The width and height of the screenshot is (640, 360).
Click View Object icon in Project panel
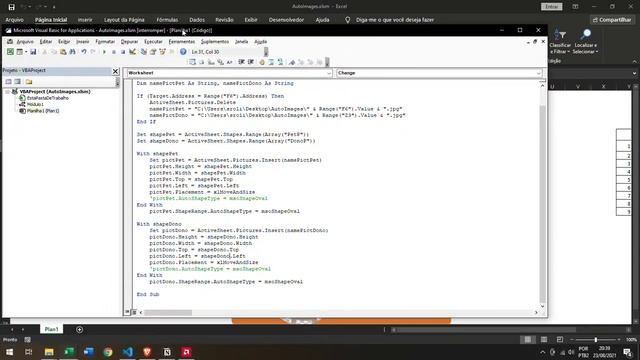pos(17,82)
